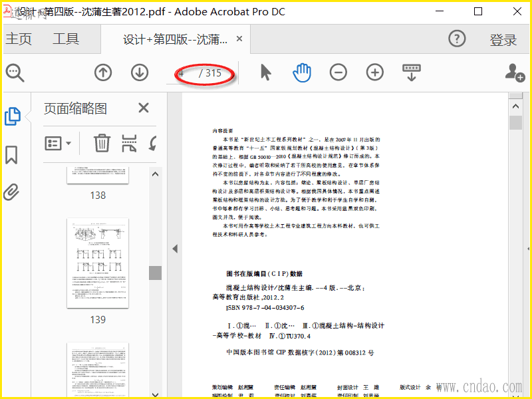Collapse the left navigation pane arrow
The height and width of the screenshot is (399, 532).
(175, 249)
